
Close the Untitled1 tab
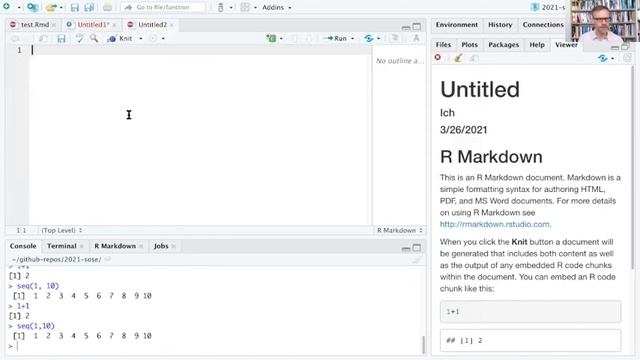point(114,25)
